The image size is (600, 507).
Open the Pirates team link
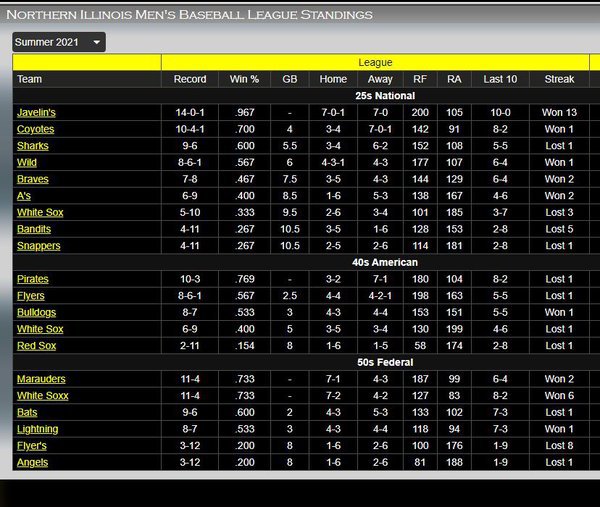pos(33,279)
